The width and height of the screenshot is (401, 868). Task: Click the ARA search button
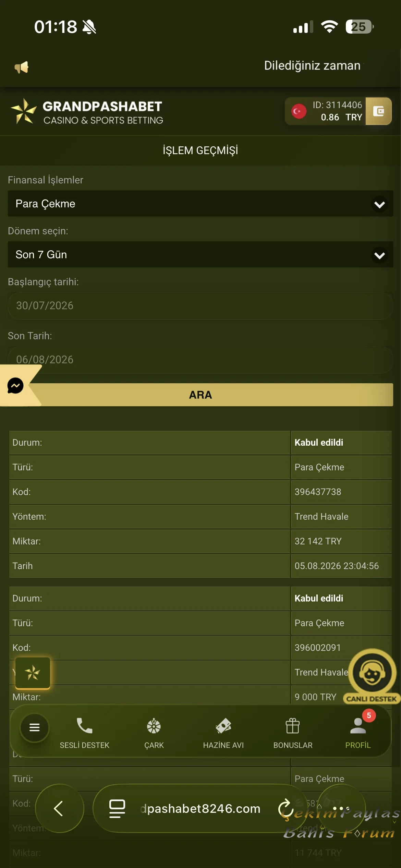[x=200, y=395]
